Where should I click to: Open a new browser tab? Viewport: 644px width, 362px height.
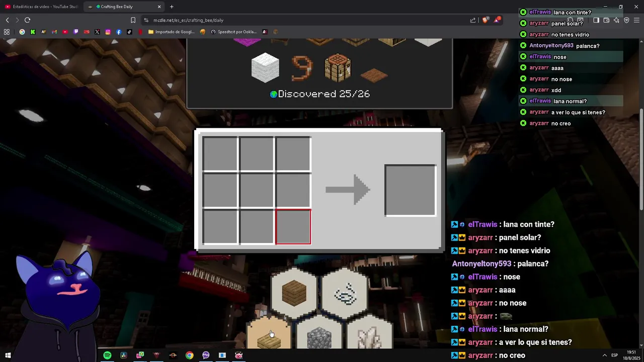tap(172, 7)
